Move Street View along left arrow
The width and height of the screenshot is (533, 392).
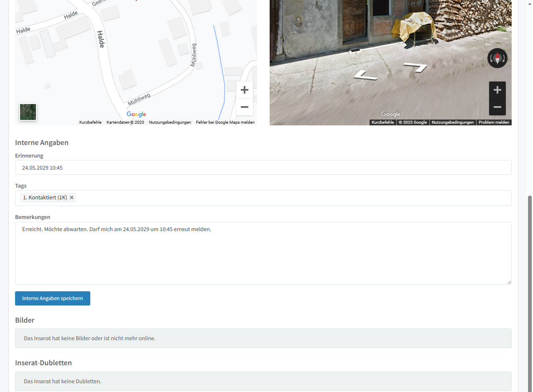pos(365,76)
